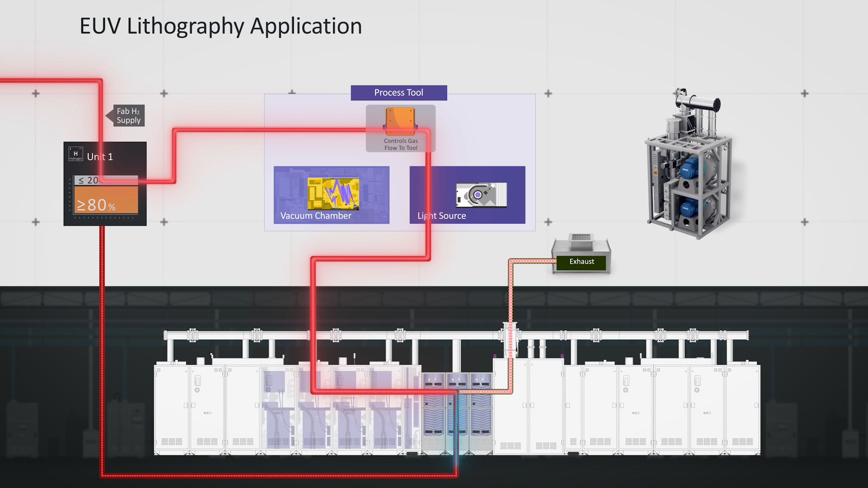Click the Vacuum Chamber panel label

[x=316, y=216]
